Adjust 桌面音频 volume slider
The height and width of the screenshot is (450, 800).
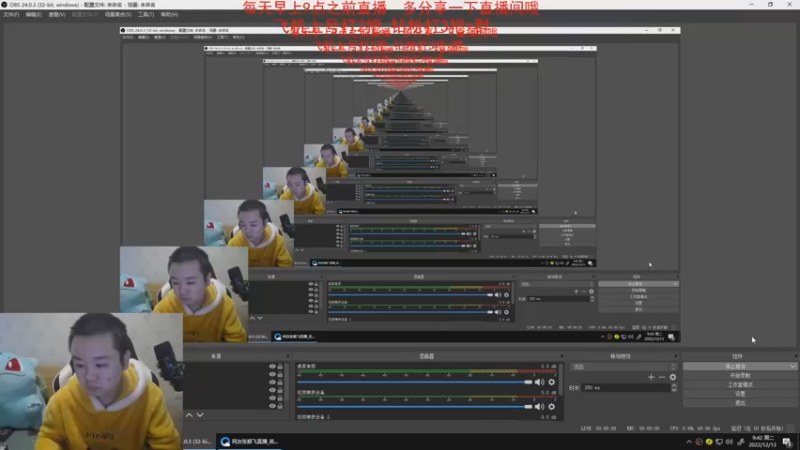click(x=414, y=382)
